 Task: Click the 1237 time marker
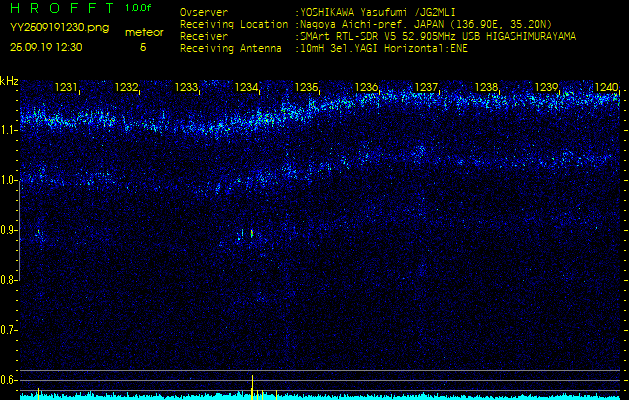point(427,88)
